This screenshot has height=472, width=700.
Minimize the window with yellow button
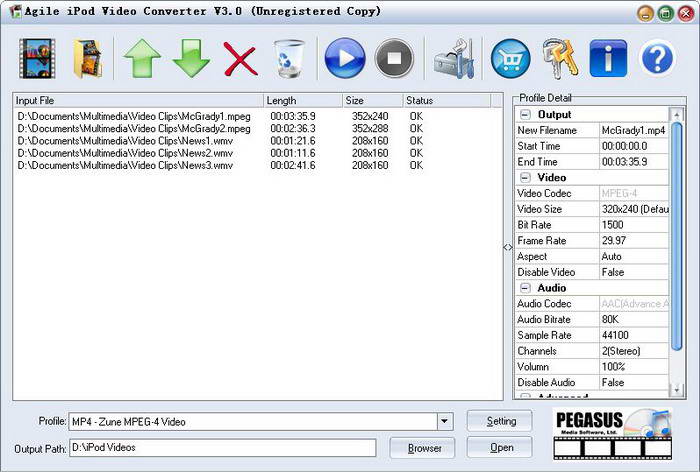pos(645,13)
